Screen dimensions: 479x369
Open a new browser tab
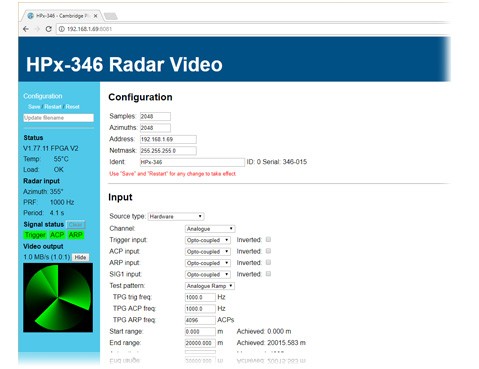point(110,16)
